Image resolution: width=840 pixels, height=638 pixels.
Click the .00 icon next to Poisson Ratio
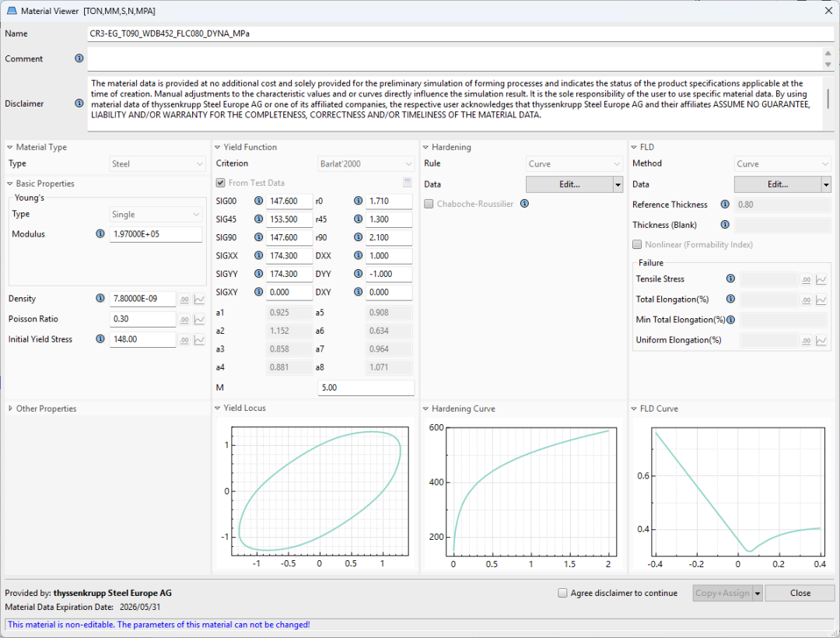(x=184, y=319)
